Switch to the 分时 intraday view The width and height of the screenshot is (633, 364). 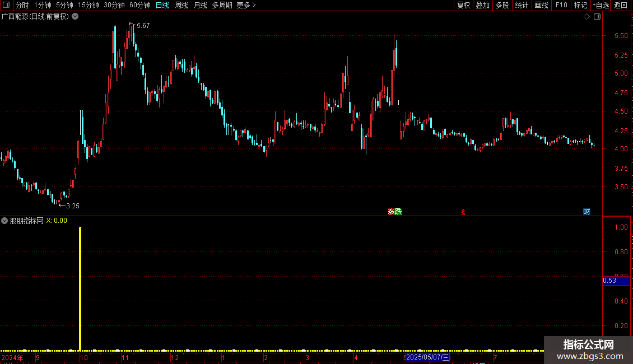[22, 5]
